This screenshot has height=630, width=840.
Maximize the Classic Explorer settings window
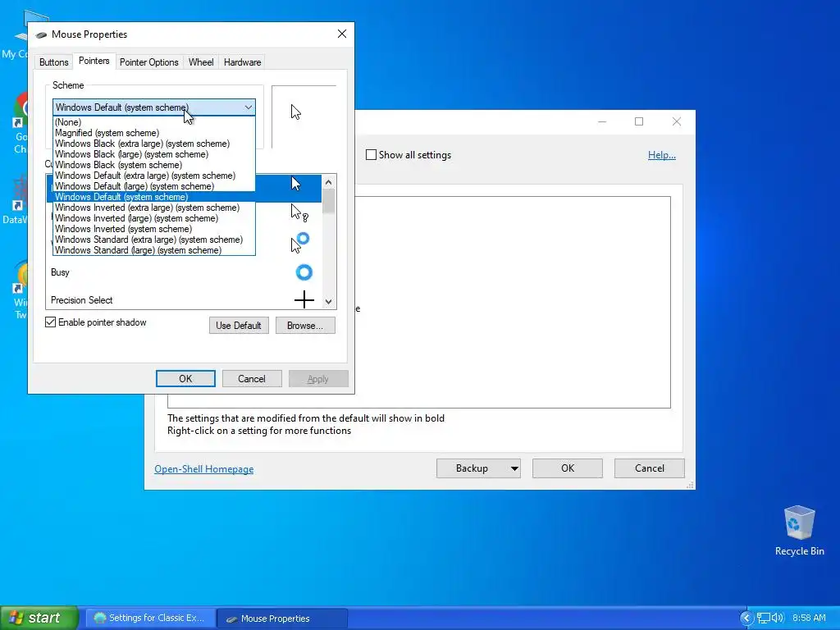pos(638,121)
